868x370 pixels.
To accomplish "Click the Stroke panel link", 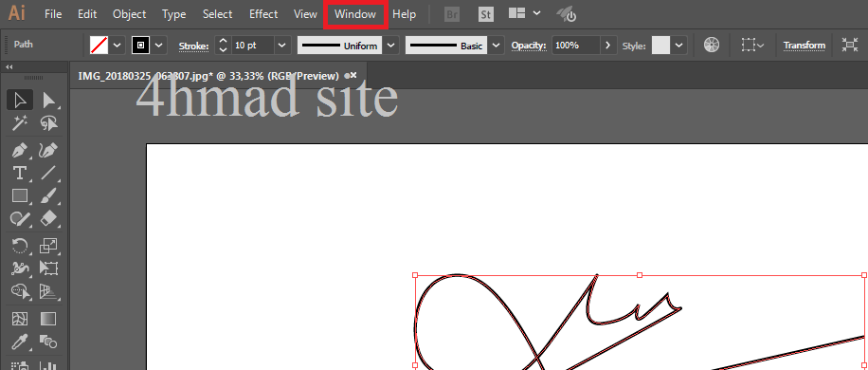I will point(193,46).
